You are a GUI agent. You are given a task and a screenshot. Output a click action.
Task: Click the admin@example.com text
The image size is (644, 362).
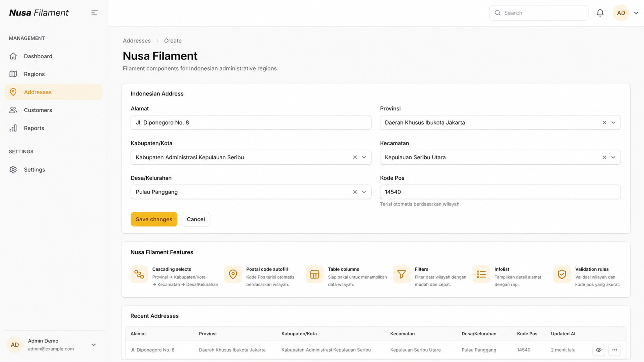click(x=51, y=349)
